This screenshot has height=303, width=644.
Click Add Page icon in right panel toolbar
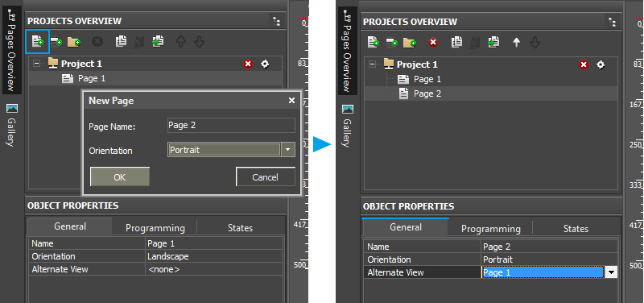[373, 42]
